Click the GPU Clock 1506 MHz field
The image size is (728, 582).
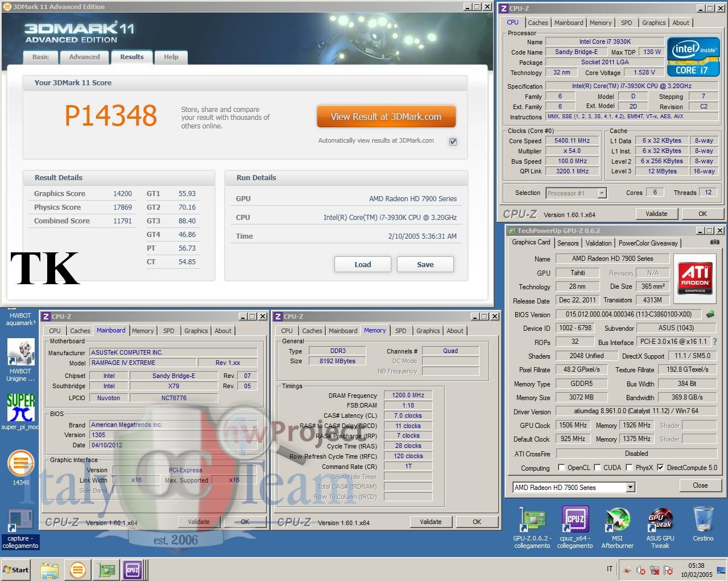click(x=573, y=425)
